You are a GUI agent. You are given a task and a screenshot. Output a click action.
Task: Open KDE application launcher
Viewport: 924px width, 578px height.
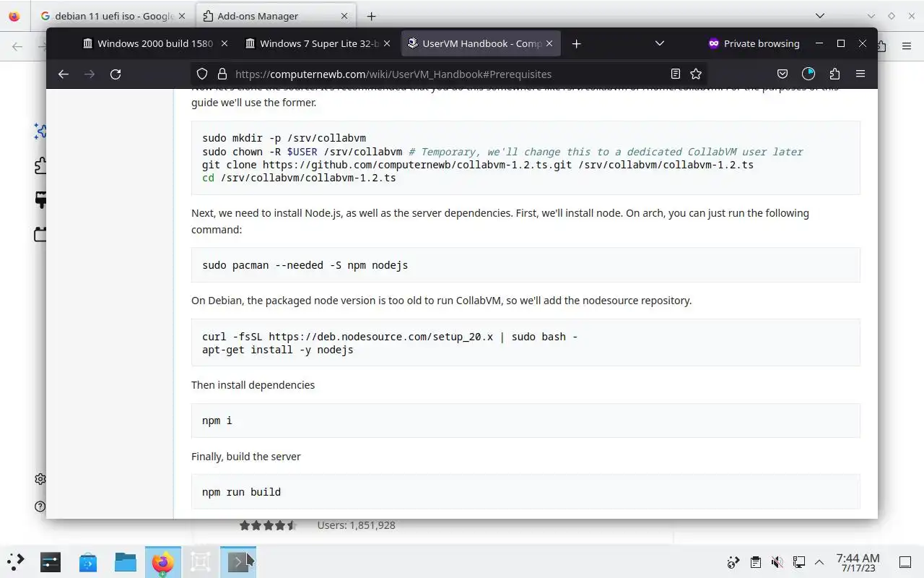pyautogui.click(x=16, y=561)
